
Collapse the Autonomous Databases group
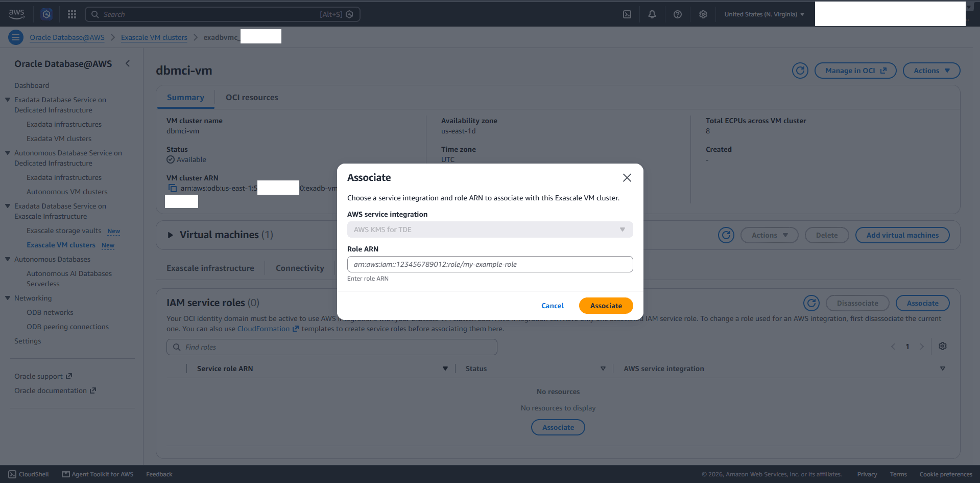(x=8, y=259)
